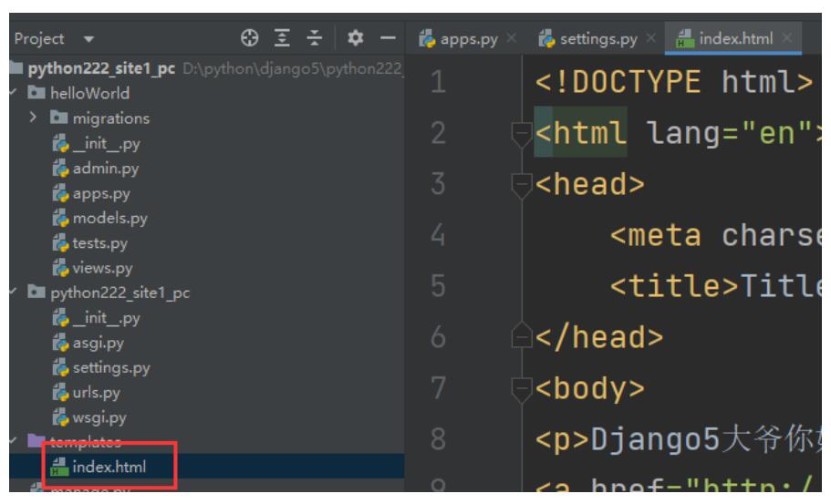This screenshot has height=504, width=831.
Task: Close the index.html editor tab
Action: coord(788,39)
